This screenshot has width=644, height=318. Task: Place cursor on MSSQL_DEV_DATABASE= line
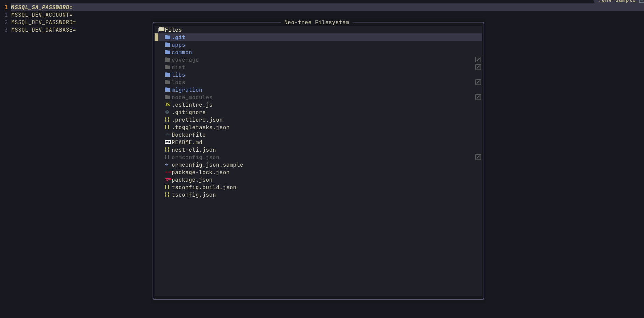(x=43, y=30)
